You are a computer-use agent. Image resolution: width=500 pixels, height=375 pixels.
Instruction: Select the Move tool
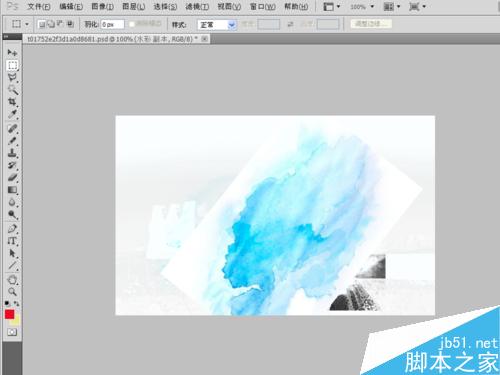tap(12, 52)
